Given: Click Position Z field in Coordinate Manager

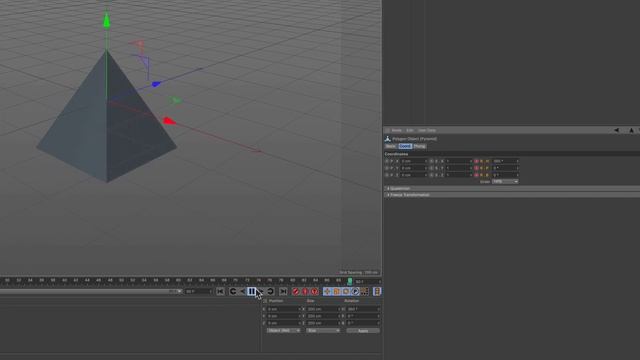Looking at the screenshot, I should click(284, 323).
